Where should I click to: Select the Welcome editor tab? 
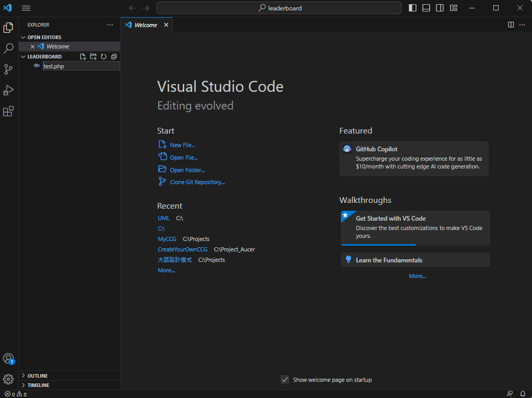click(x=145, y=25)
